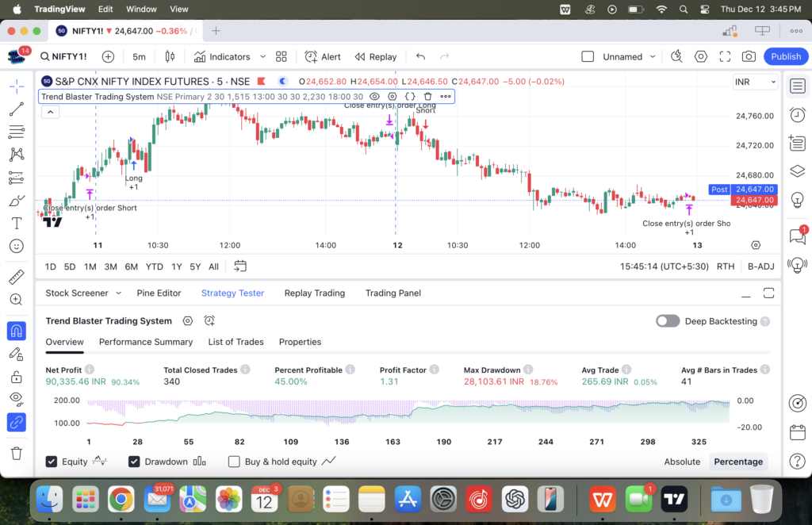Toggle magnet mode
This screenshot has height=525, width=812.
17,331
